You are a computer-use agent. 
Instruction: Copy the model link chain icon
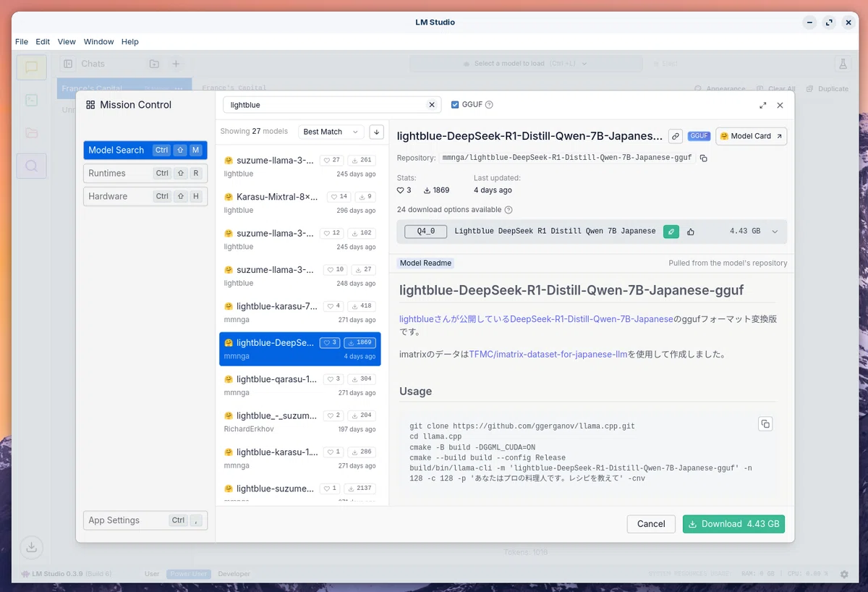click(675, 136)
